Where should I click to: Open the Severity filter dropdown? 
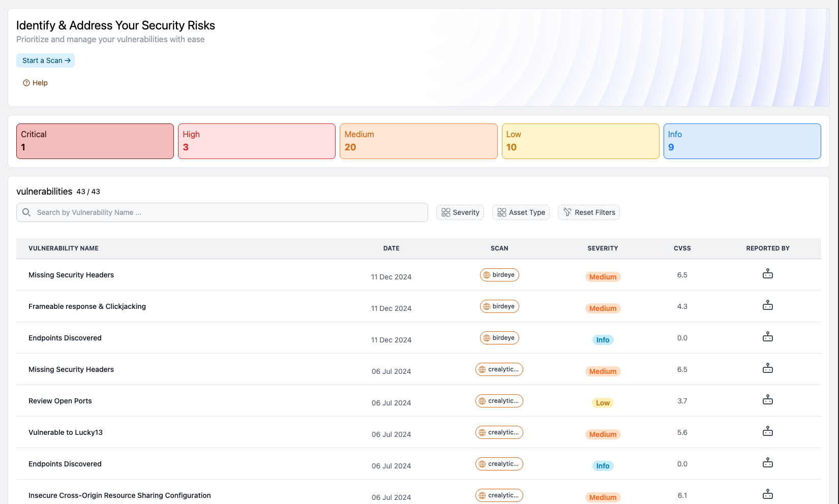[x=460, y=212]
